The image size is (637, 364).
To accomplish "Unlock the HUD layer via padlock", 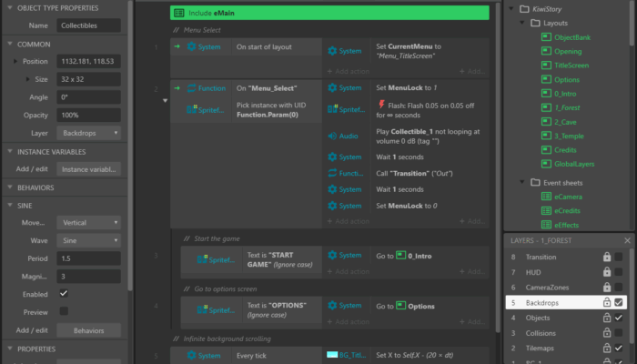I will pyautogui.click(x=607, y=272).
